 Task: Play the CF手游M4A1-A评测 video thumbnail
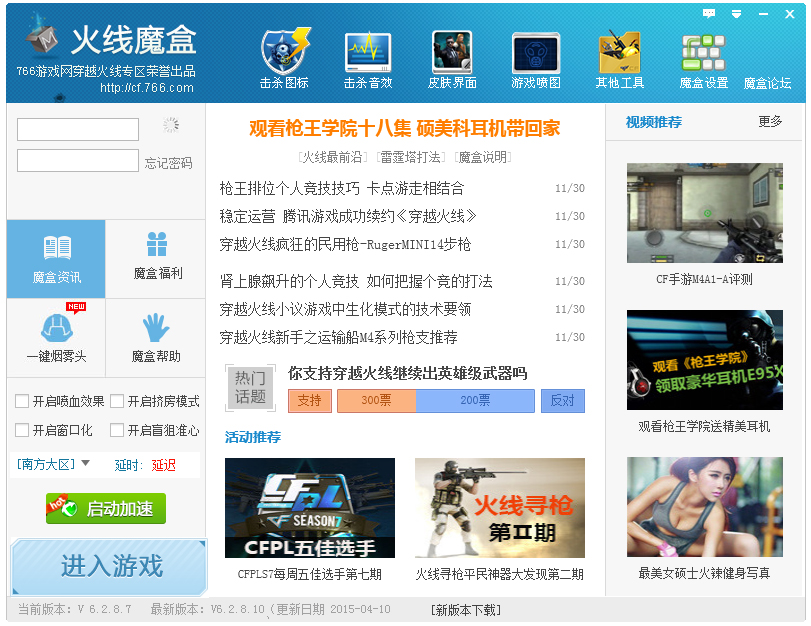[x=704, y=213]
